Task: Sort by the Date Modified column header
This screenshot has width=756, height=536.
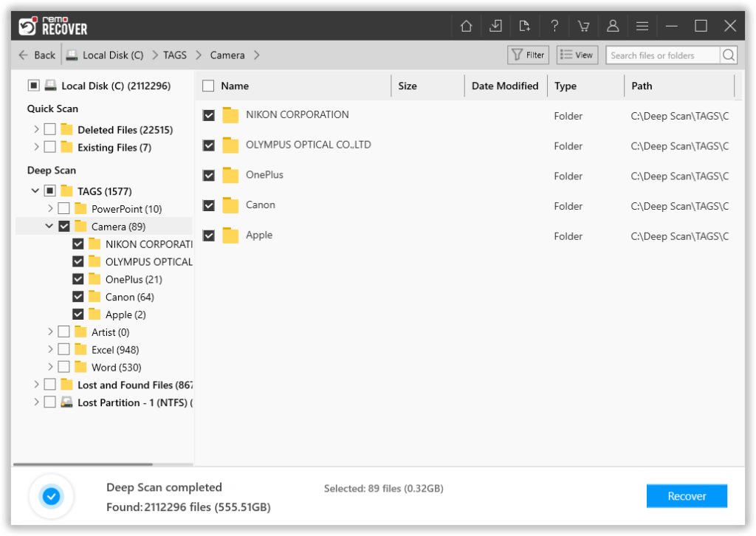Action: 505,86
